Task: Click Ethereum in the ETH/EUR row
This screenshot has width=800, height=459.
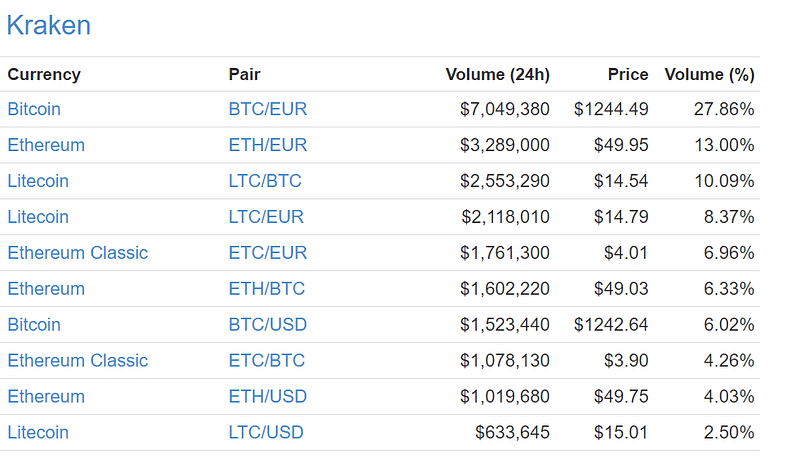Action: (x=46, y=145)
